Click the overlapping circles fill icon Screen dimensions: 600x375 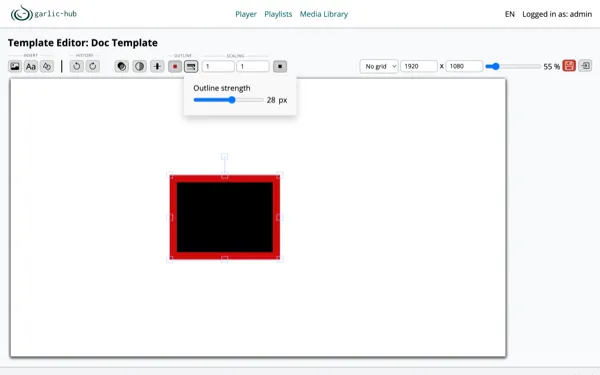(x=122, y=66)
